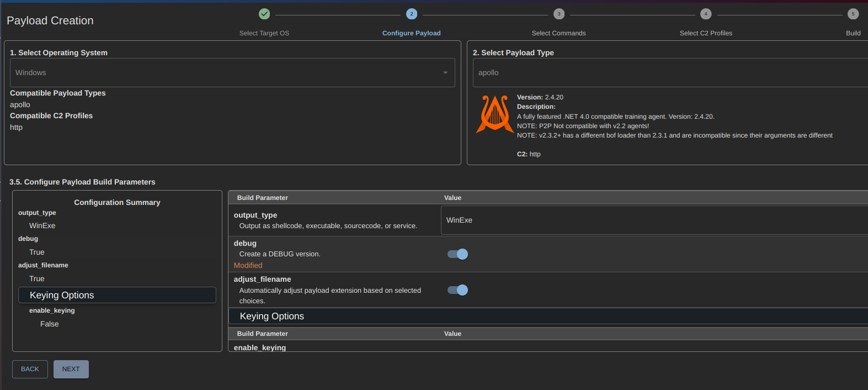This screenshot has height=390, width=868.
Task: Open the output_type WinExe dropdown
Action: click(x=654, y=220)
